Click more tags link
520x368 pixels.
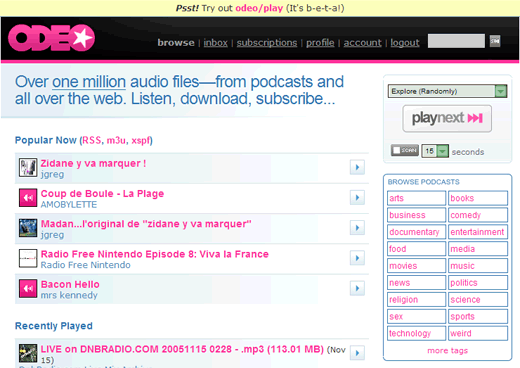[447, 351]
